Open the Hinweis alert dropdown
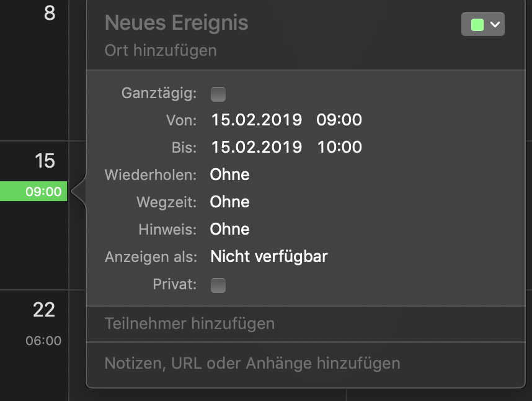 click(230, 229)
